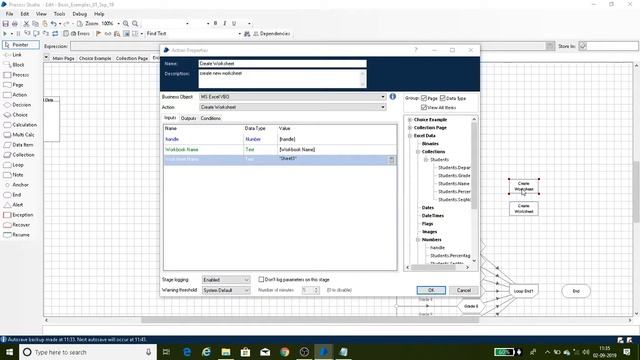Click the OK button
The height and width of the screenshot is (360, 640).
click(431, 290)
